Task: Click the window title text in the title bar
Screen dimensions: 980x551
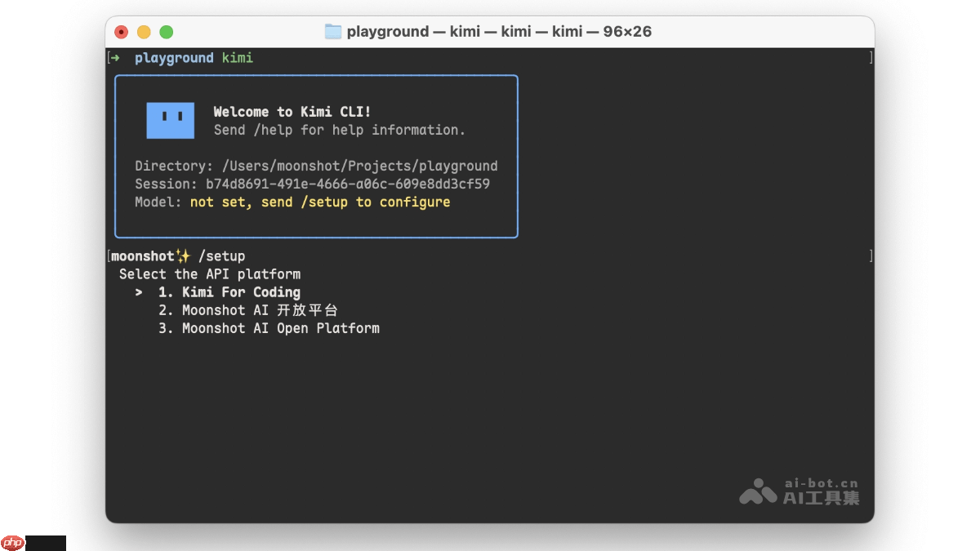Action: click(499, 32)
